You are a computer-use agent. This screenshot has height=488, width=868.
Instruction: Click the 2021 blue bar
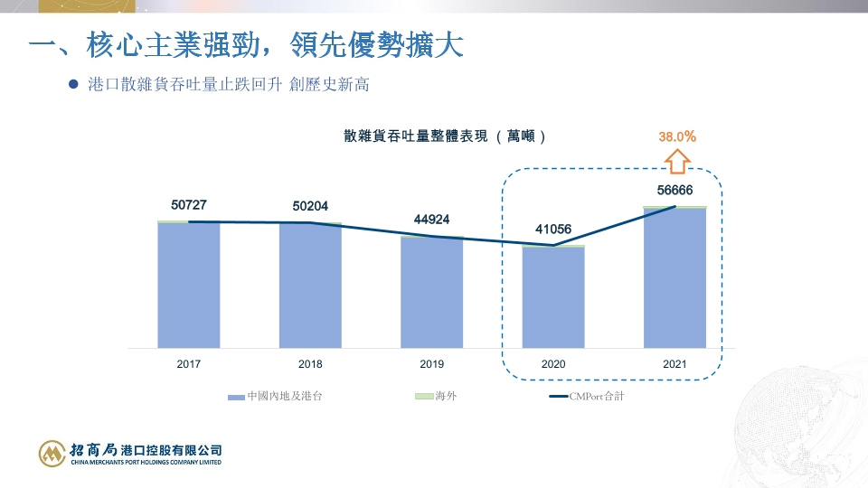675,278
